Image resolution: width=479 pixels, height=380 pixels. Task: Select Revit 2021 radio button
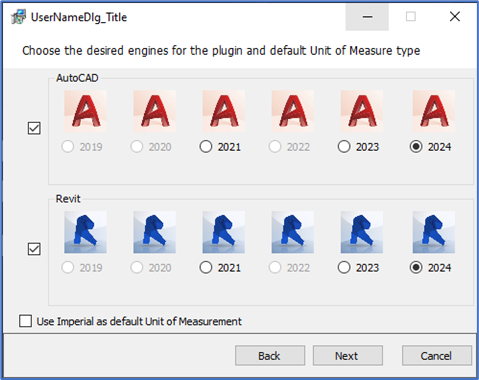pyautogui.click(x=206, y=267)
